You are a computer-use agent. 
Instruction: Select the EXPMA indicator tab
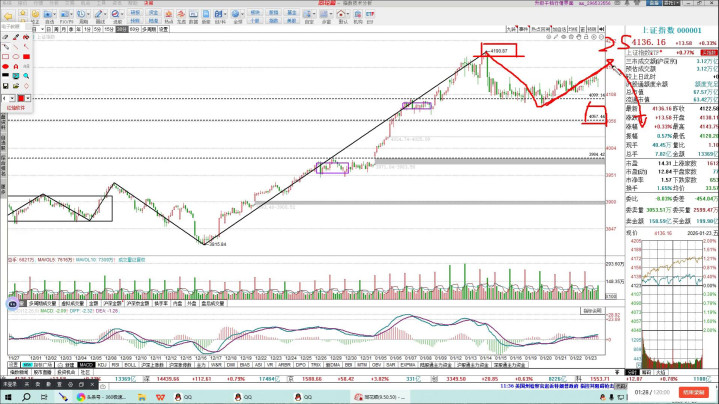[x=408, y=365]
